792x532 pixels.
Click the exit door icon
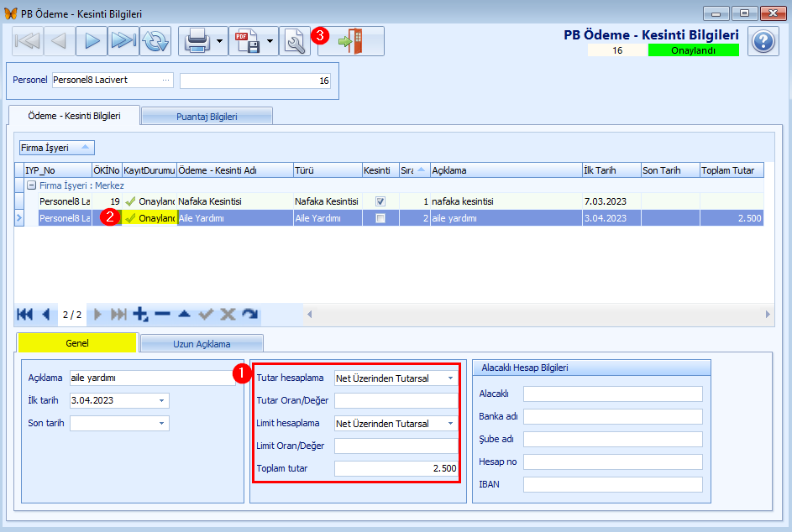coord(351,41)
